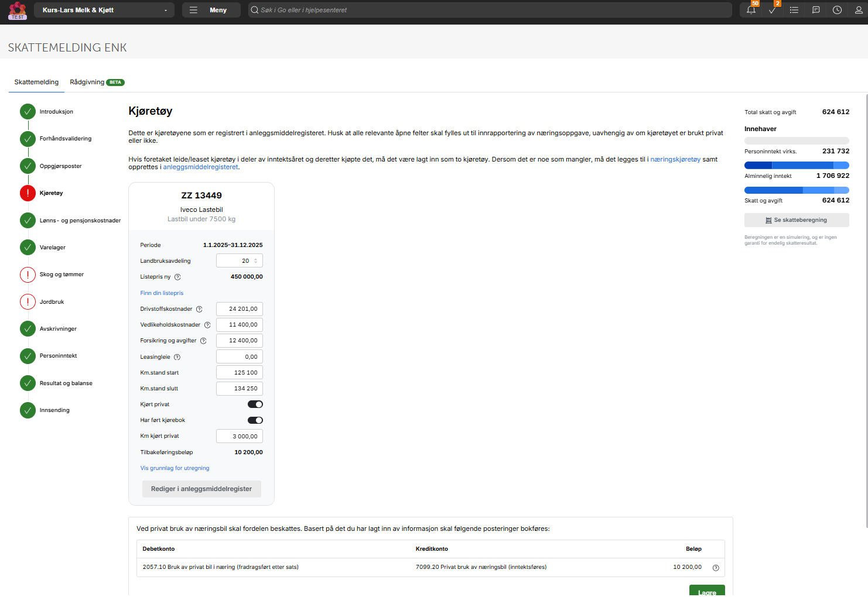
Task: Click the Km.stand slutt input field
Action: coord(240,389)
